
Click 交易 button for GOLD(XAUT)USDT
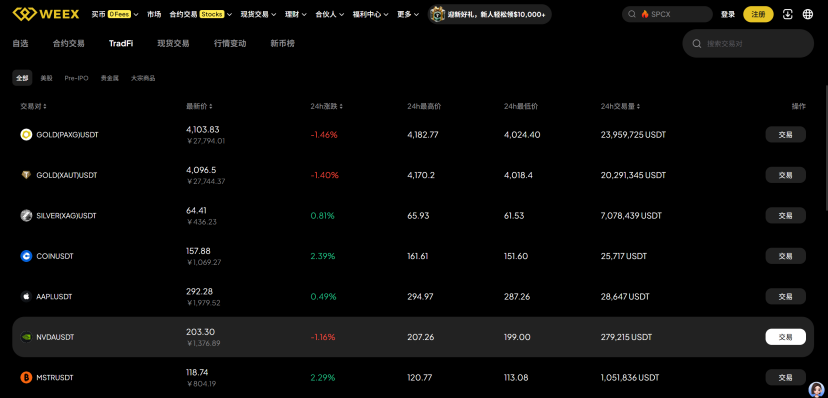[786, 175]
